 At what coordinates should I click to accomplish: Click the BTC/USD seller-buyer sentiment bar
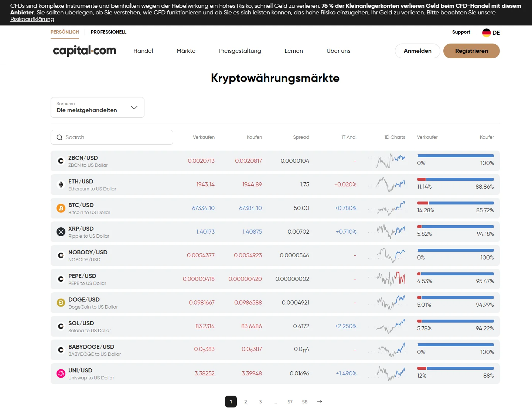pos(456,203)
